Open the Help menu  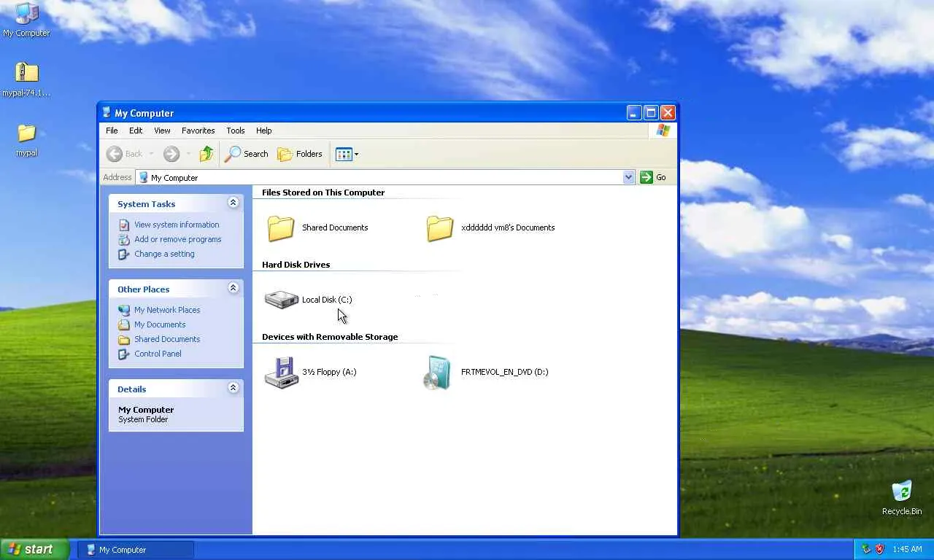[x=264, y=131]
